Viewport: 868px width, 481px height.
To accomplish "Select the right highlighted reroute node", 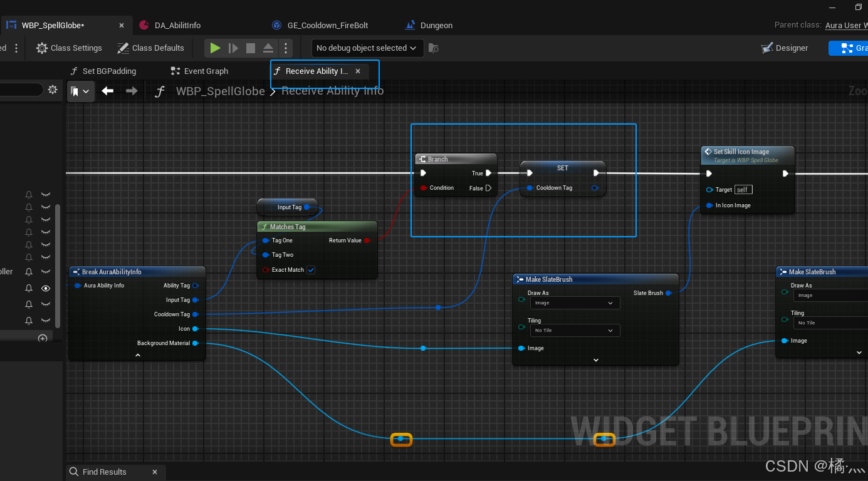I will click(x=604, y=440).
